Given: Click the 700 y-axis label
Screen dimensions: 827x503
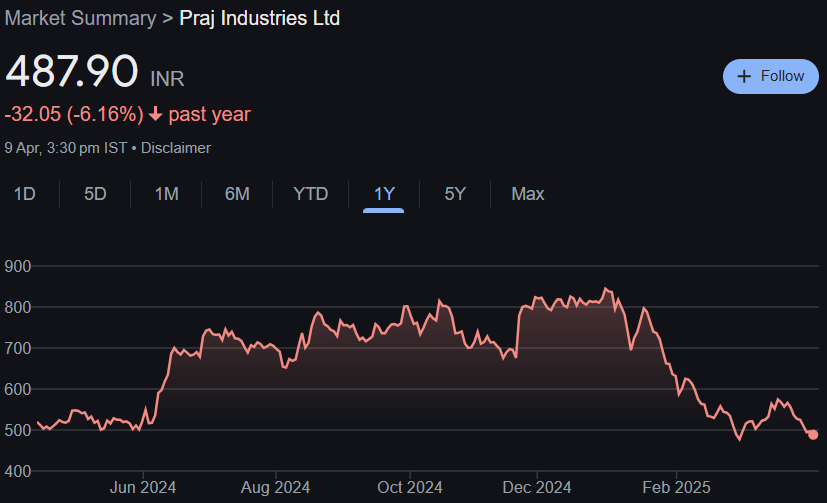Looking at the screenshot, I should pos(18,349).
